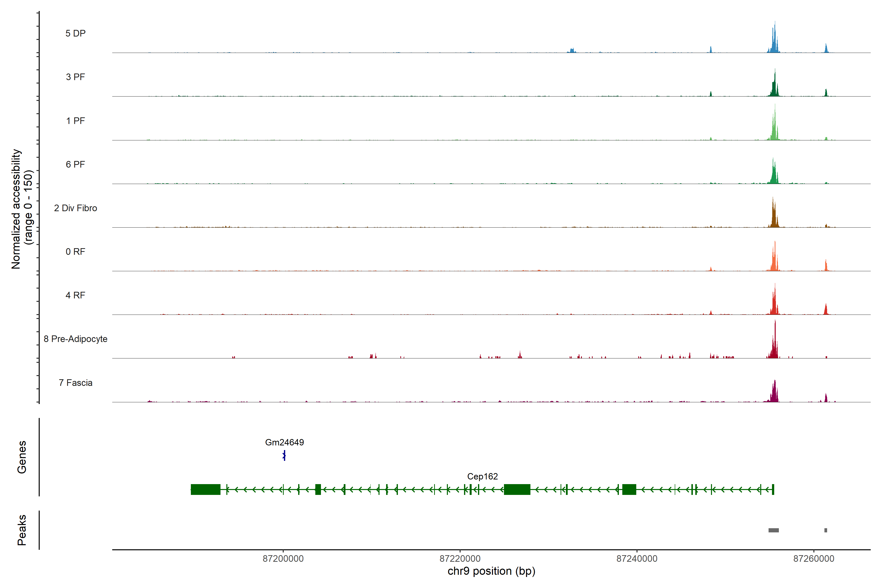
Task: Select the 8 Pre-Adipocyte track label
Action: pos(75,339)
